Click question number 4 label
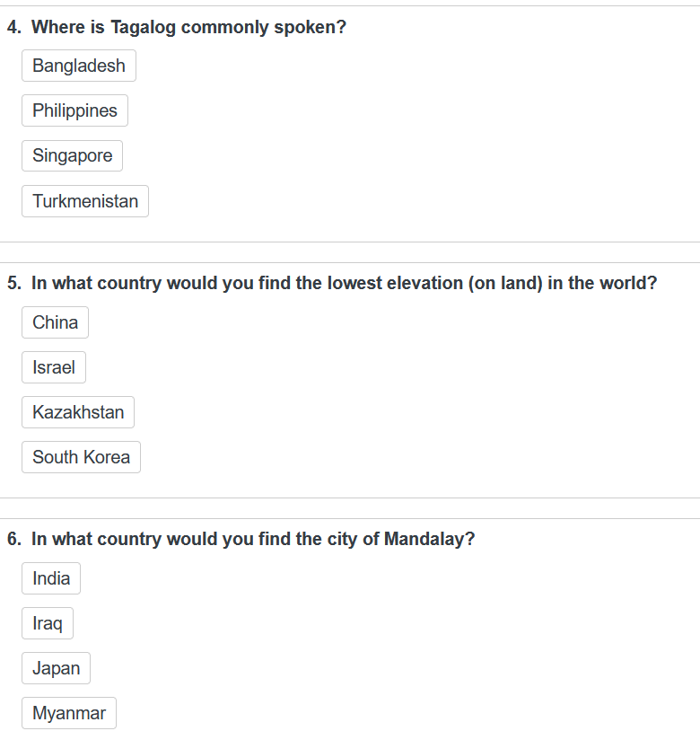Screen dimensions: 700x731 (14, 28)
